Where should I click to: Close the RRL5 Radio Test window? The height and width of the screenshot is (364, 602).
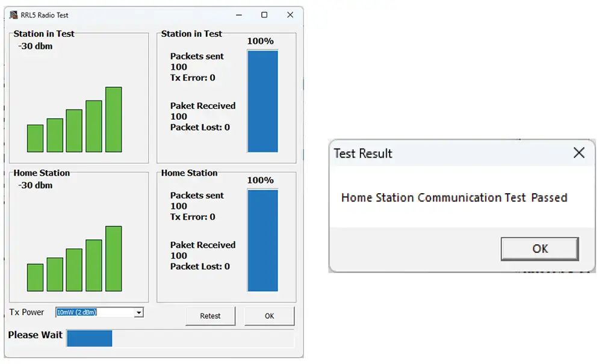coord(290,15)
